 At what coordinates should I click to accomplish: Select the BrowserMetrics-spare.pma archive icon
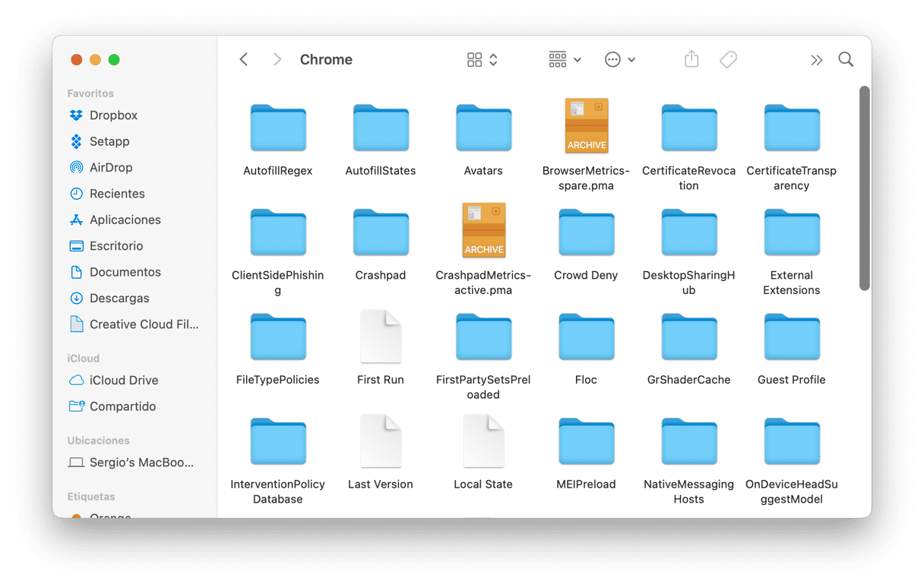pyautogui.click(x=586, y=126)
